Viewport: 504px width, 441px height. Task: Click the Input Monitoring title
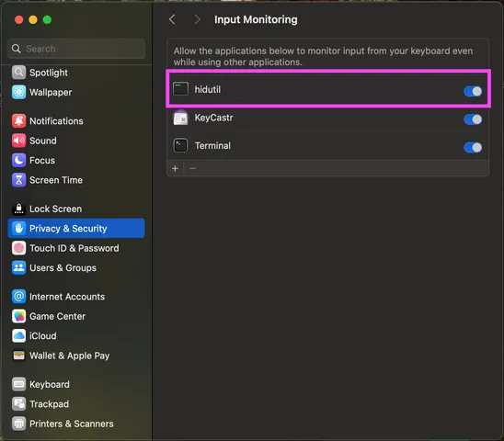(x=256, y=19)
